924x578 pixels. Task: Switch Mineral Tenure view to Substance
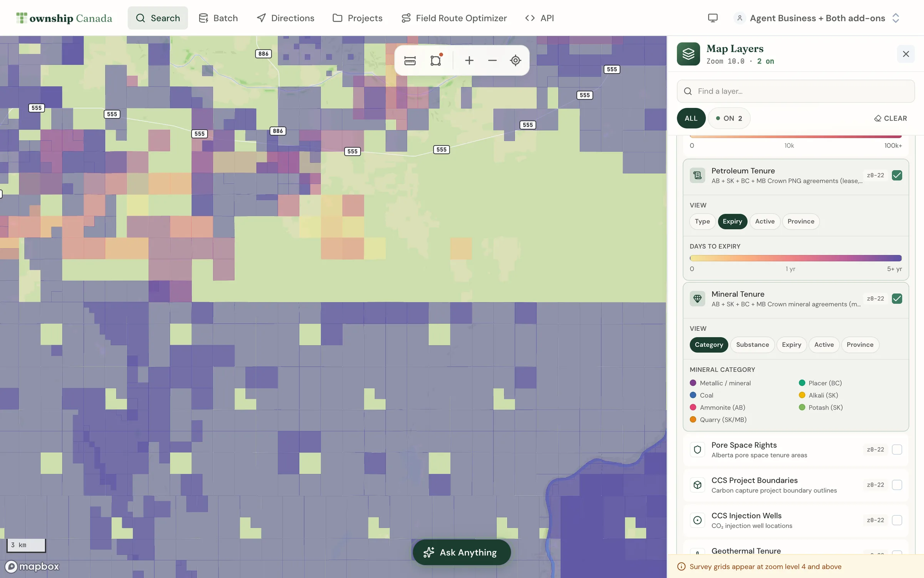[752, 345]
